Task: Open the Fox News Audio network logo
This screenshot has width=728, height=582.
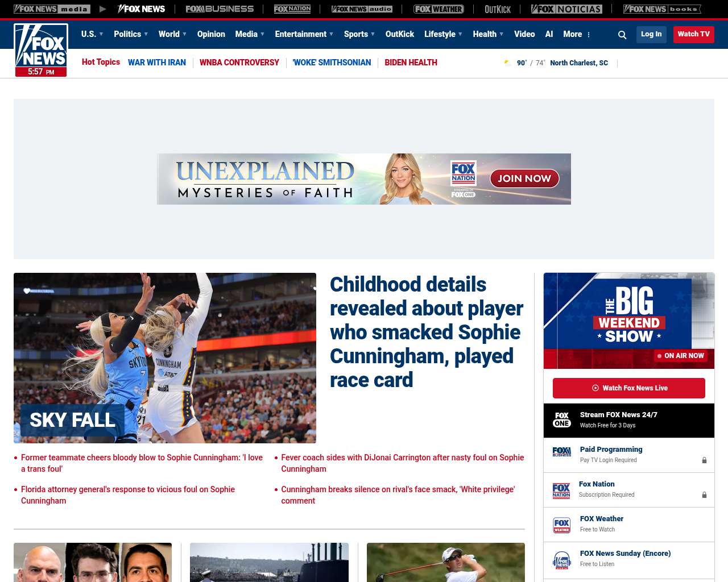Action: 362,9
